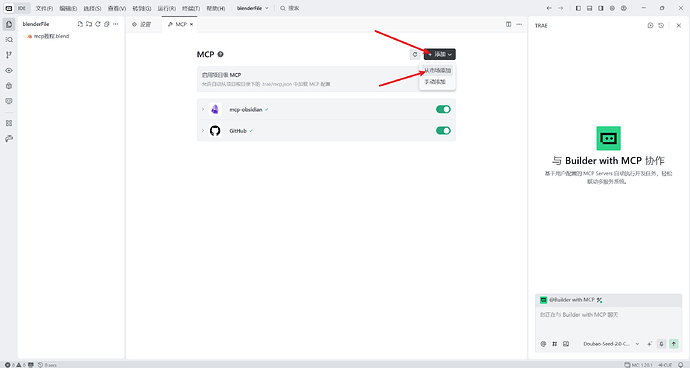Open editor tab bar ellipsis menu
The height and width of the screenshot is (368, 690).
tap(519, 24)
